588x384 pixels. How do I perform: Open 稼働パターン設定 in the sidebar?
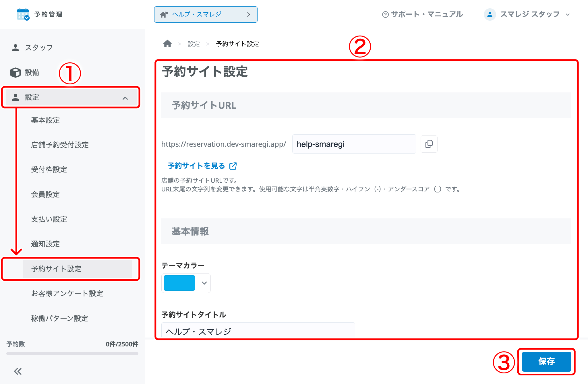(x=59, y=318)
